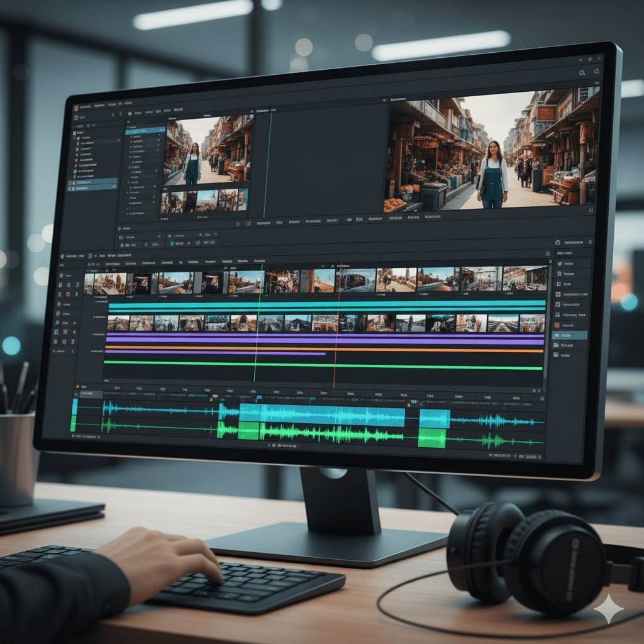Close the right side panel with its X
The width and height of the screenshot is (644, 644).
(590, 242)
